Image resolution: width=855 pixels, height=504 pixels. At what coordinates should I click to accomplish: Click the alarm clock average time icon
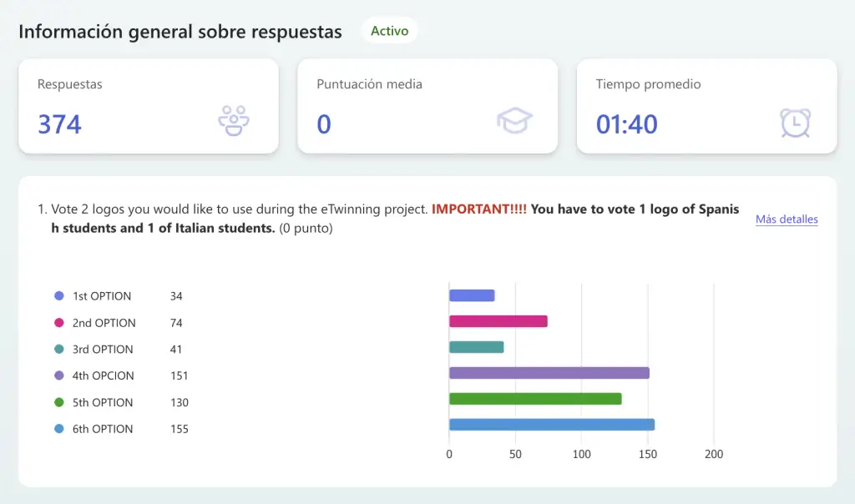[794, 122]
